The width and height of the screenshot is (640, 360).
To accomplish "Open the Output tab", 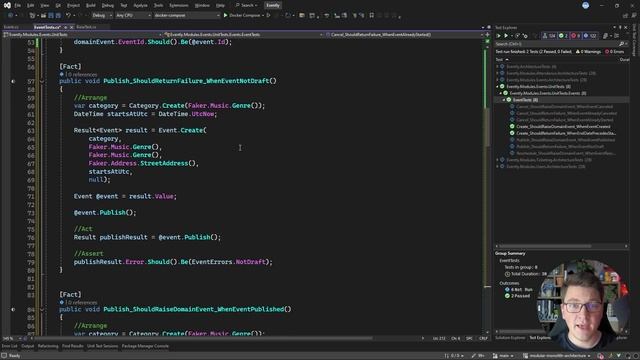I will coord(27,346).
